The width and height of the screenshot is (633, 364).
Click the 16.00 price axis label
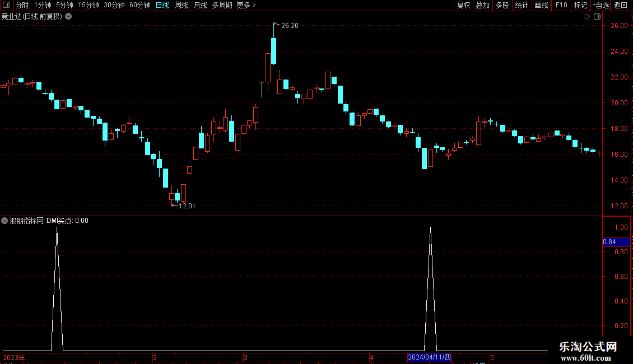point(619,155)
